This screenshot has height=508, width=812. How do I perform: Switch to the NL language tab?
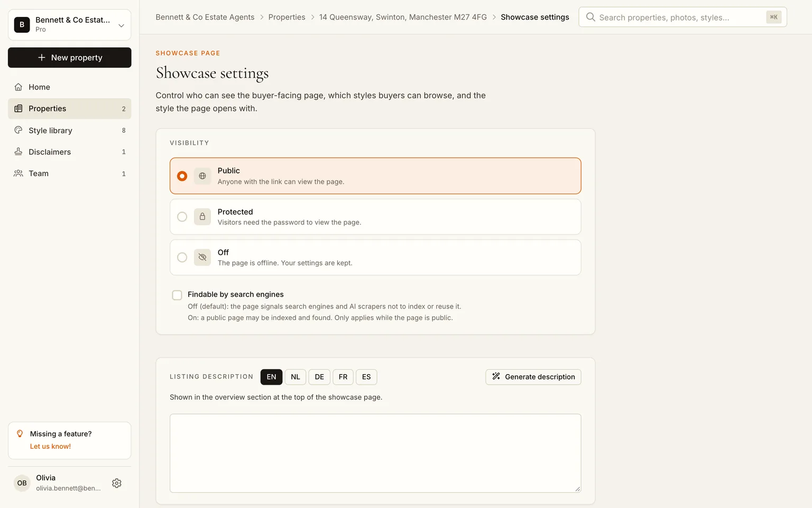point(296,377)
